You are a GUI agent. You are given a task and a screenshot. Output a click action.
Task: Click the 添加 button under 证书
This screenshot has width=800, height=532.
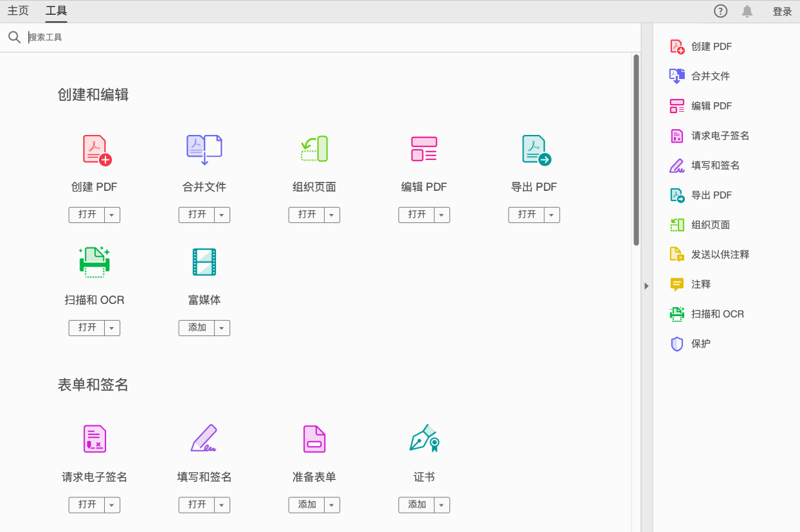417,505
